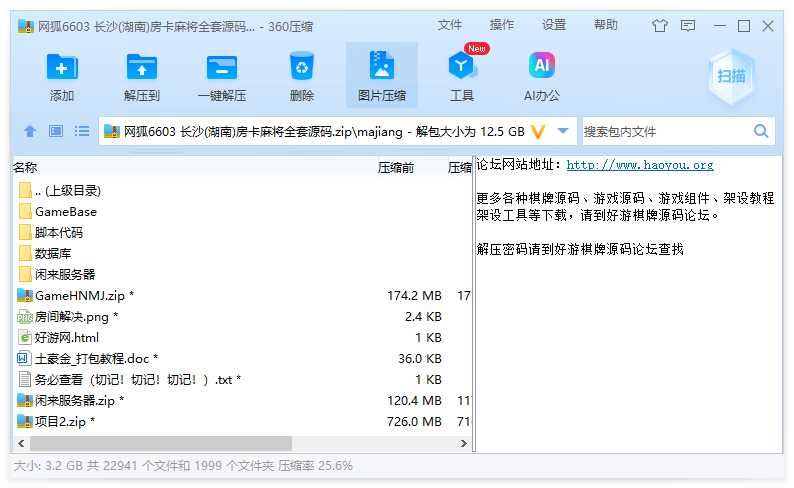Click the horizontal scrollbar thumb

point(161,443)
